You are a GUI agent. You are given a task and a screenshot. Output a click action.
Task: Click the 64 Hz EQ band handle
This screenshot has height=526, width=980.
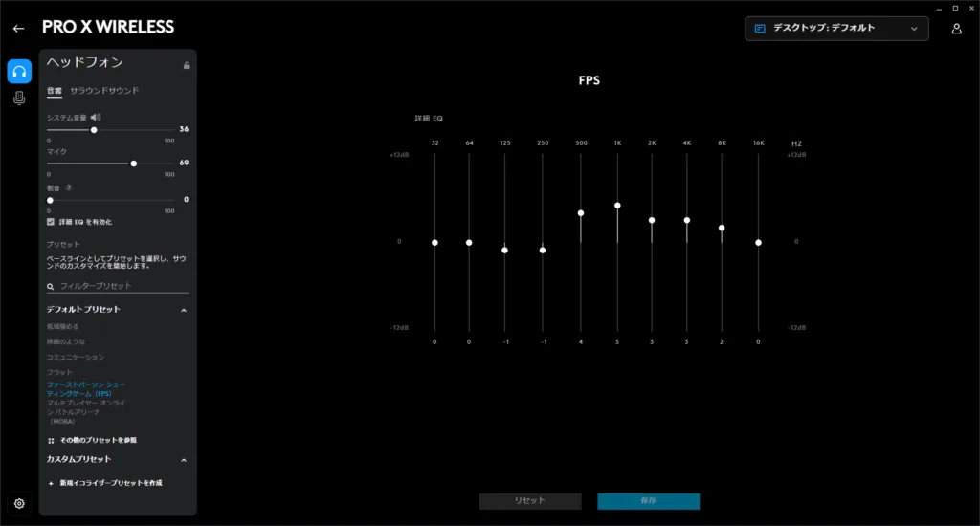469,242
